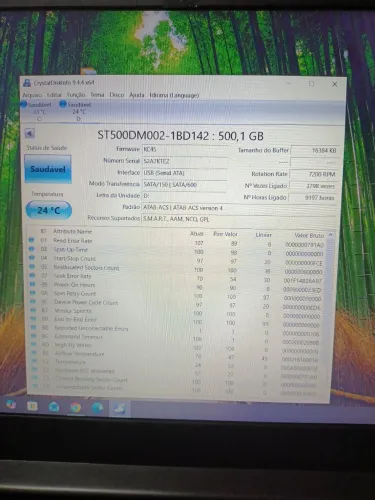Open the Tema menu
Image resolution: width=375 pixels, height=500 pixels.
97,95
